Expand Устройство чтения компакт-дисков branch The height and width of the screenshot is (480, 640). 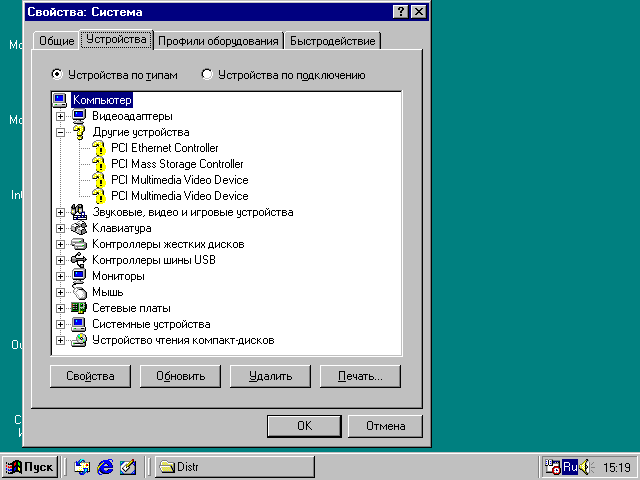coord(60,340)
